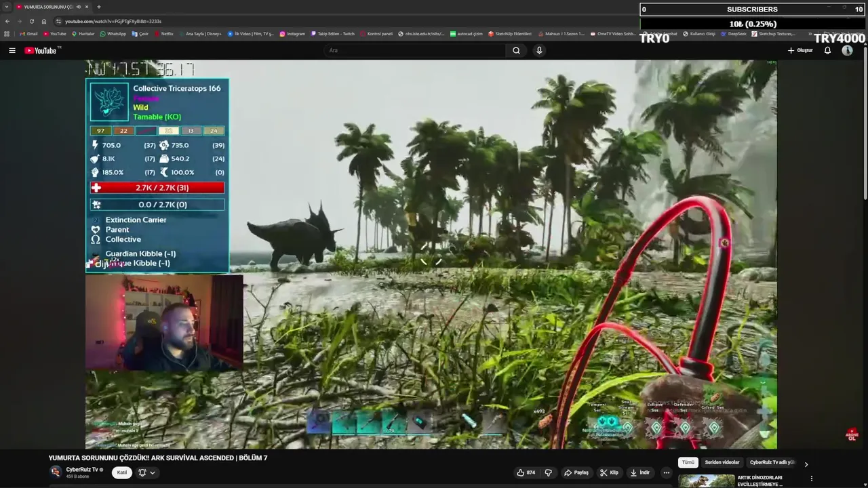Click the browser back arrow

(x=7, y=21)
